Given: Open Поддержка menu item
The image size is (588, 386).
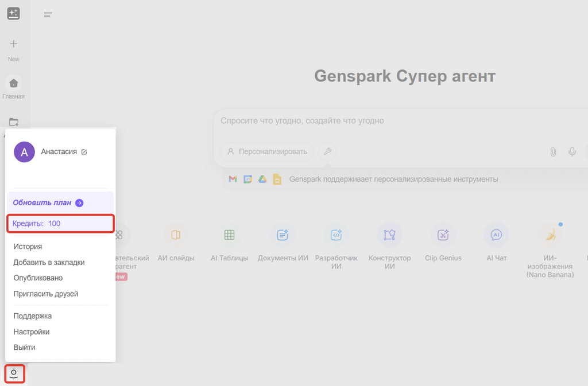Looking at the screenshot, I should point(33,316).
